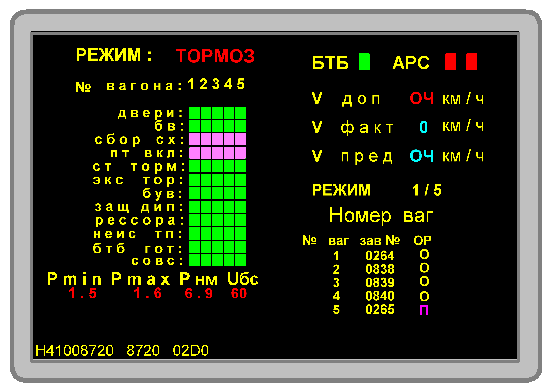This screenshot has width=552, height=392.
Task: Click the magenta П marker for wagon 5
Action: (424, 310)
